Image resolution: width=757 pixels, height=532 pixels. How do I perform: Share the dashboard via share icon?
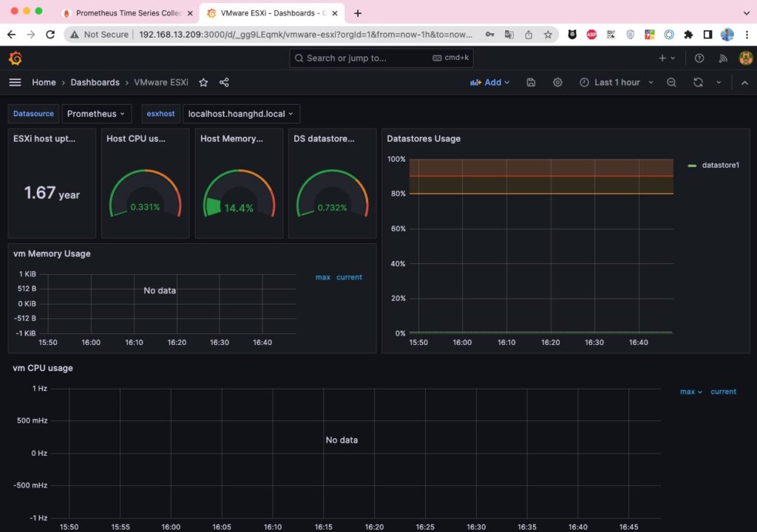[x=224, y=83]
